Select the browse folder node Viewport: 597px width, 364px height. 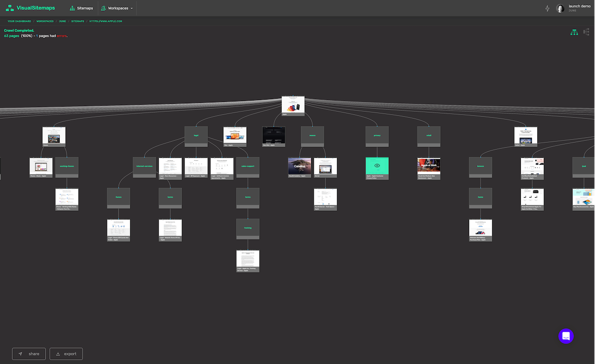[480, 168]
